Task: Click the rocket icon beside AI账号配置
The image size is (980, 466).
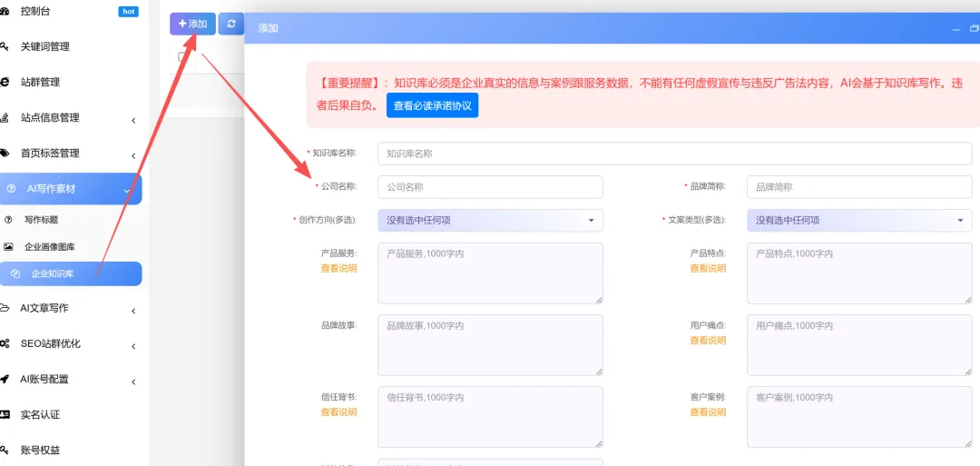Action: tap(5, 379)
